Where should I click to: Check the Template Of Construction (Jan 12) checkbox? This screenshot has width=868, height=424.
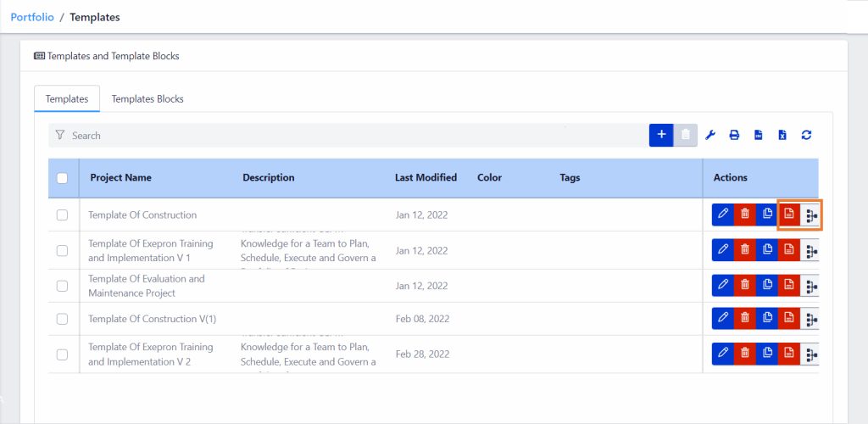coord(63,215)
